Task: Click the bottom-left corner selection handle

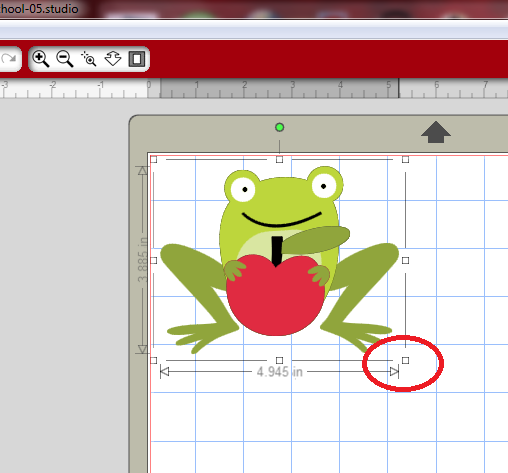Action: tap(154, 360)
